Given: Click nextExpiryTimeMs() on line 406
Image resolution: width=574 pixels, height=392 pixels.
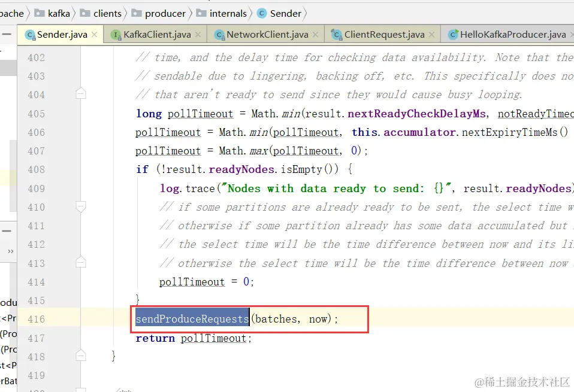Looking at the screenshot, I should [x=515, y=132].
